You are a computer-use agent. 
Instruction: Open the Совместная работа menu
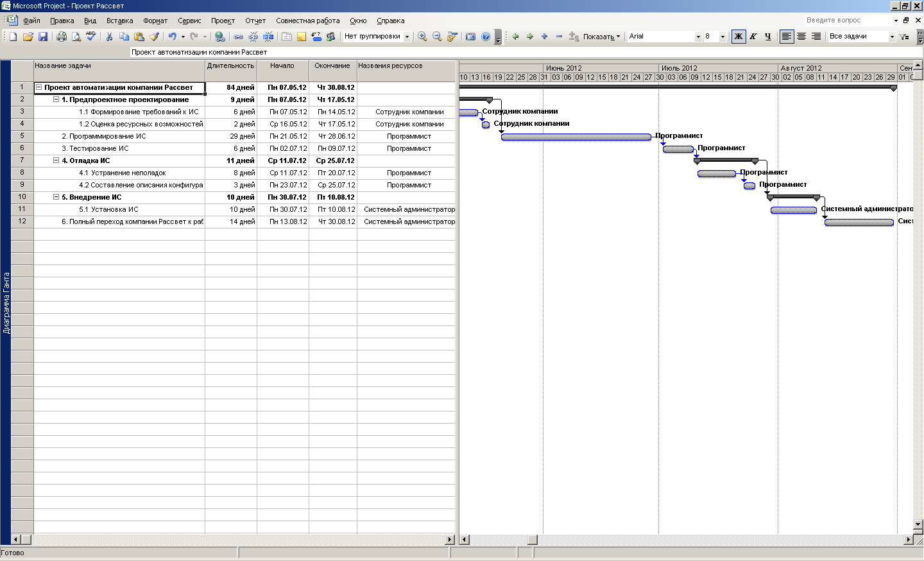(308, 21)
